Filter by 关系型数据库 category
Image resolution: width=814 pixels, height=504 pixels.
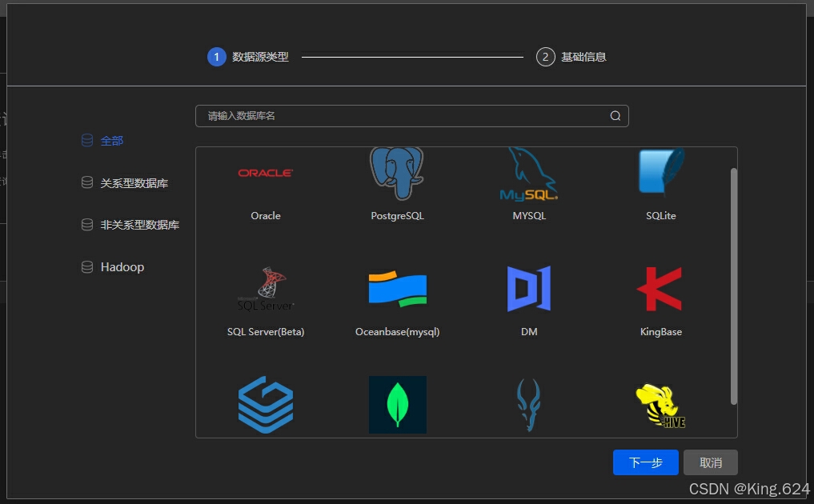point(134,183)
